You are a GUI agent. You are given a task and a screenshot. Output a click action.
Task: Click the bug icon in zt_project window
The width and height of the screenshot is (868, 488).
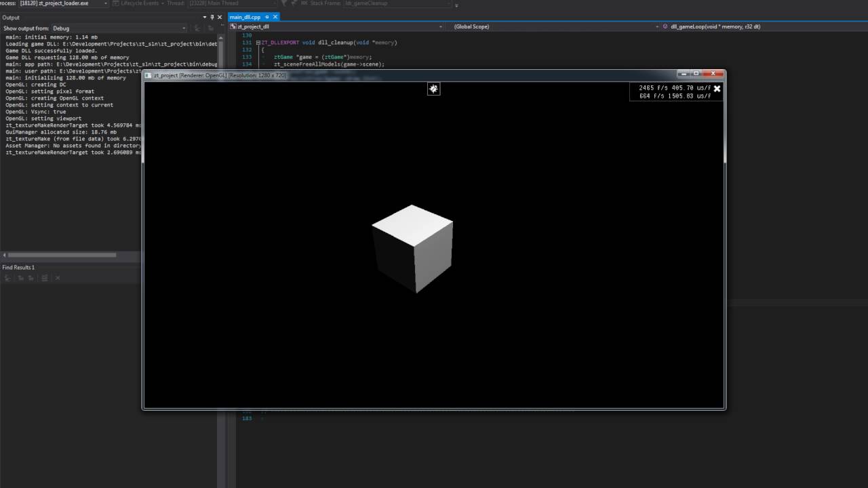tap(433, 89)
